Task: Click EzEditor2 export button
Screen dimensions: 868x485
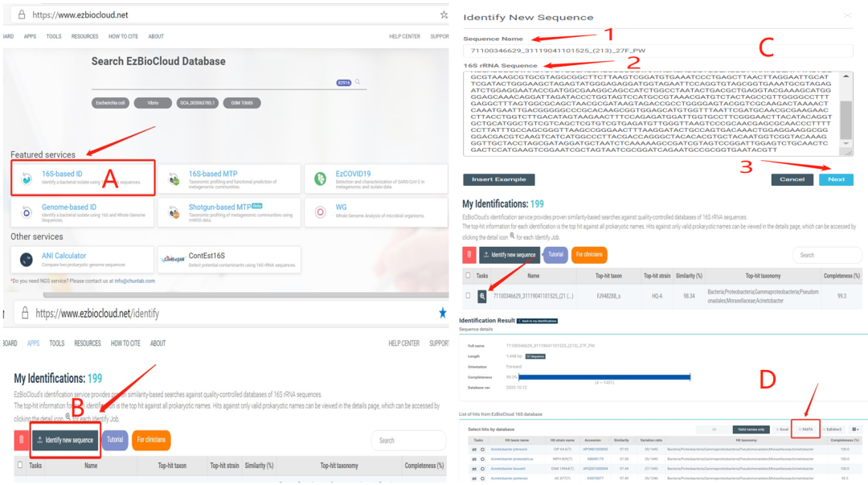Action: tap(832, 430)
